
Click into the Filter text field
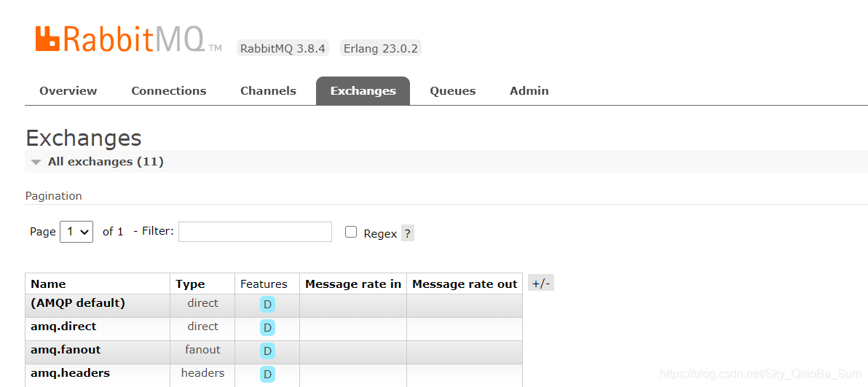(x=255, y=232)
